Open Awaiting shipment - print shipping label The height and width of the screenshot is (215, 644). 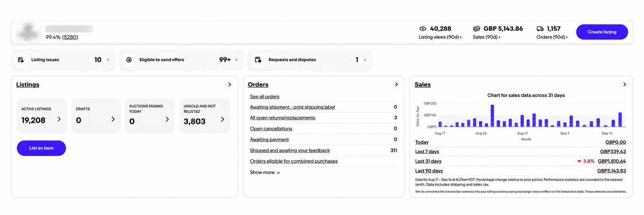click(x=292, y=107)
